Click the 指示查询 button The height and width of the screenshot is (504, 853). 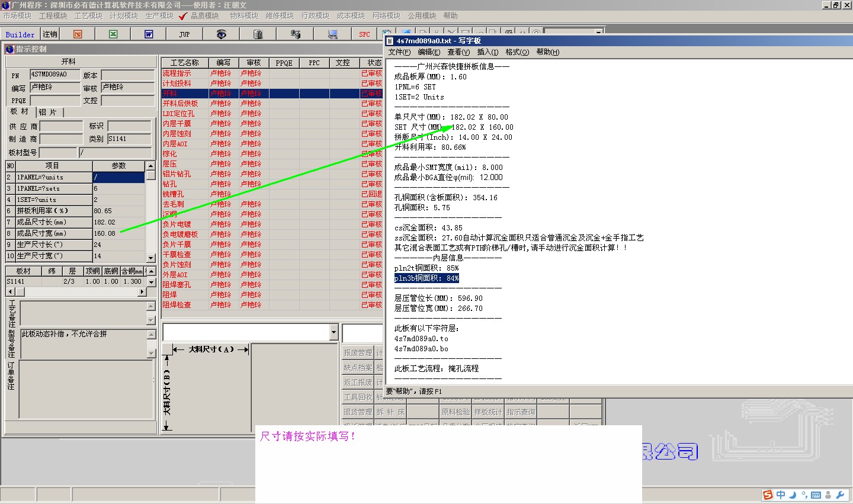click(x=521, y=412)
